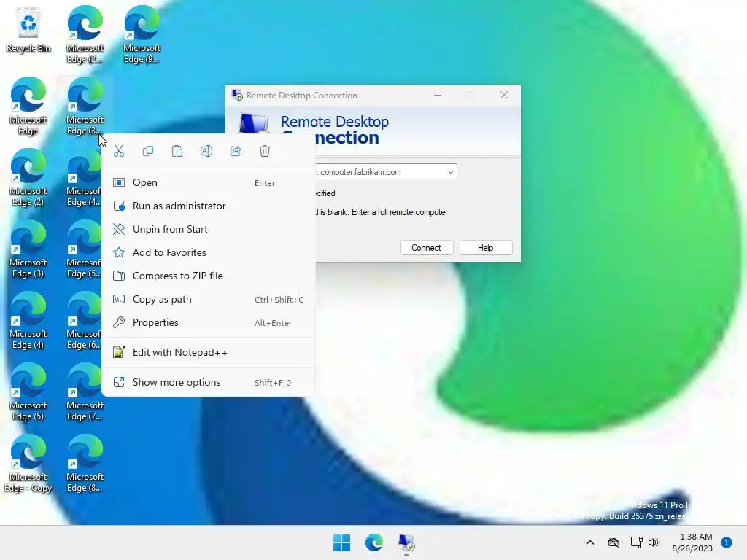Choose Show more options
The image size is (747, 560).
pos(208,382)
